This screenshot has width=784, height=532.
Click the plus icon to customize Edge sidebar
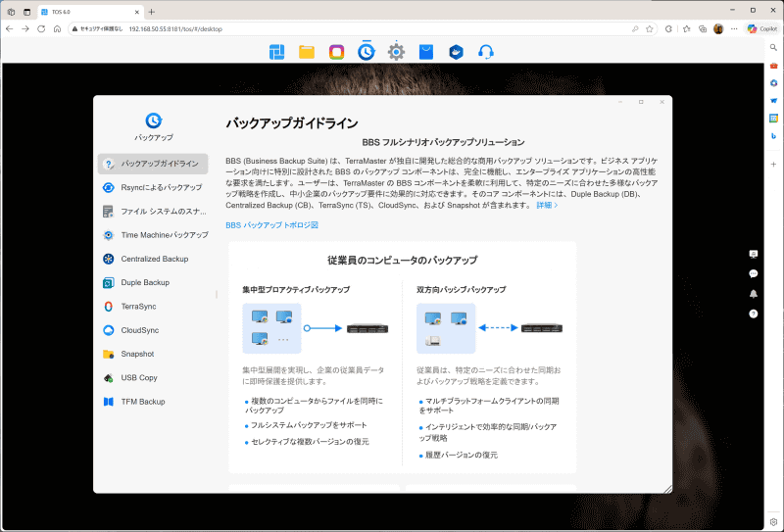[773, 164]
